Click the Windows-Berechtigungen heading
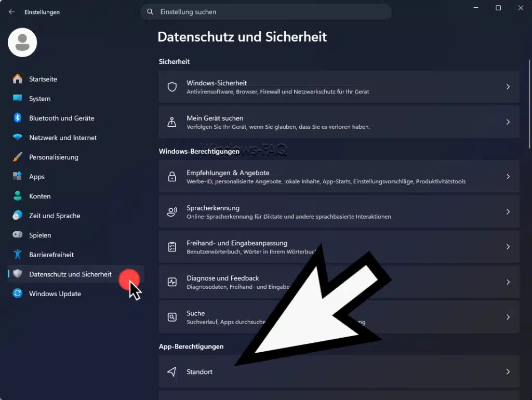 click(199, 151)
